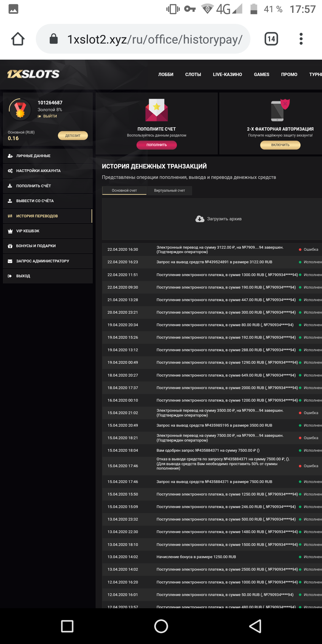Screen dimensions: 322x644
Task: Go to the LIVE-КАЗИНО section
Action: [227, 75]
